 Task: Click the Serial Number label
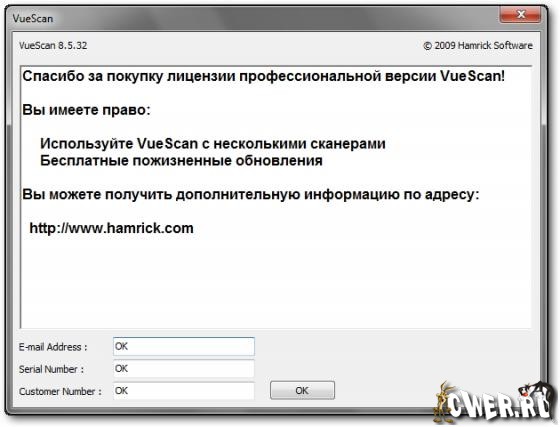coord(51,369)
